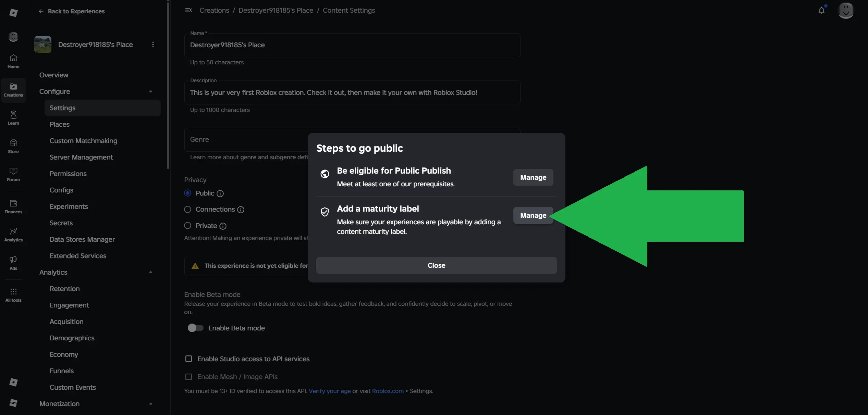Screen dimensions: 868x415
Task: Click the Creations breadcrumb
Action: (x=214, y=10)
